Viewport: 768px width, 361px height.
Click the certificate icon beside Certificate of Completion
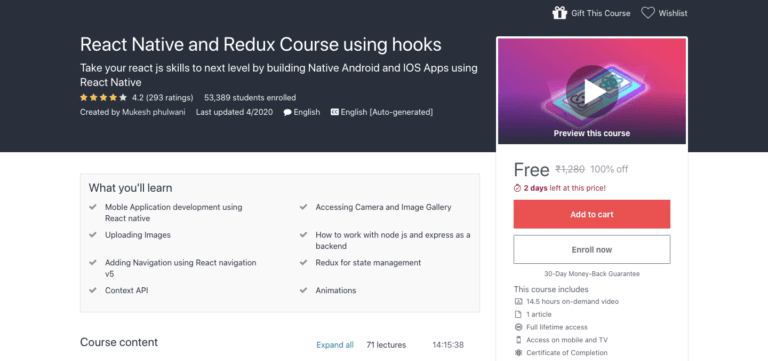[518, 353]
